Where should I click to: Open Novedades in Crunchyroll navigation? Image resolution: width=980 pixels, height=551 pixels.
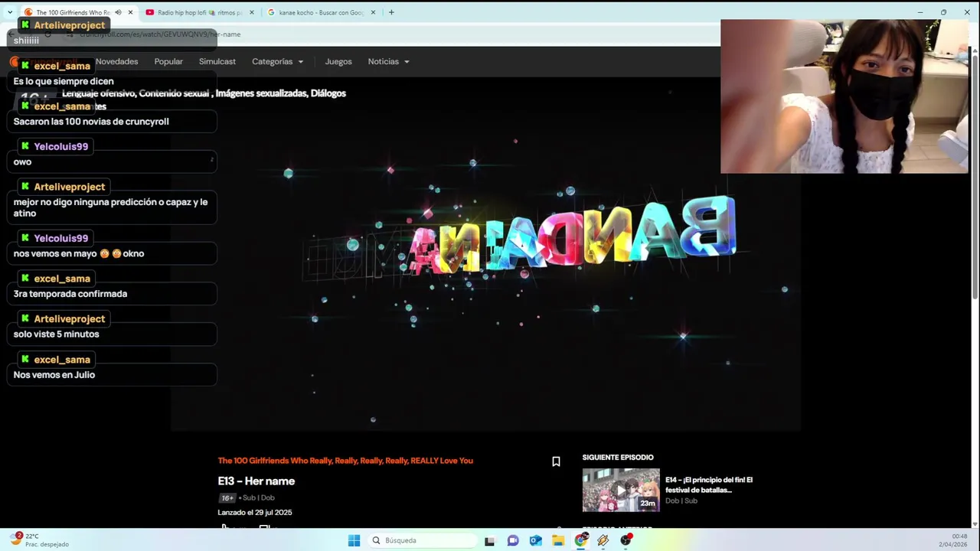pyautogui.click(x=116, y=61)
